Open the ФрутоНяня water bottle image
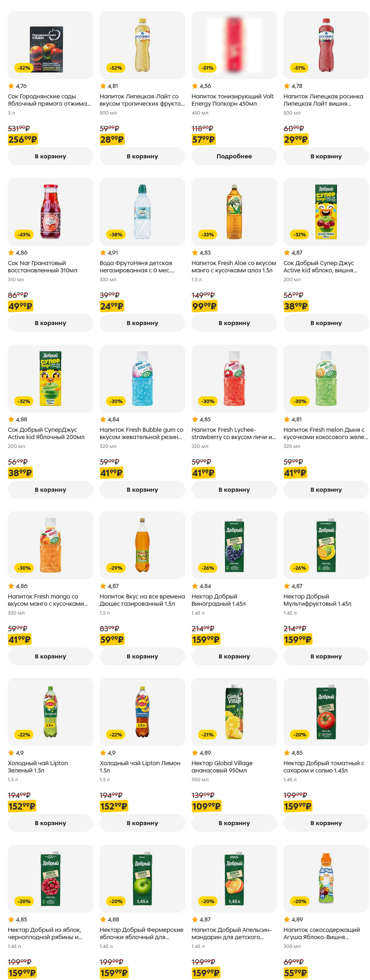370x980 pixels. (x=142, y=212)
